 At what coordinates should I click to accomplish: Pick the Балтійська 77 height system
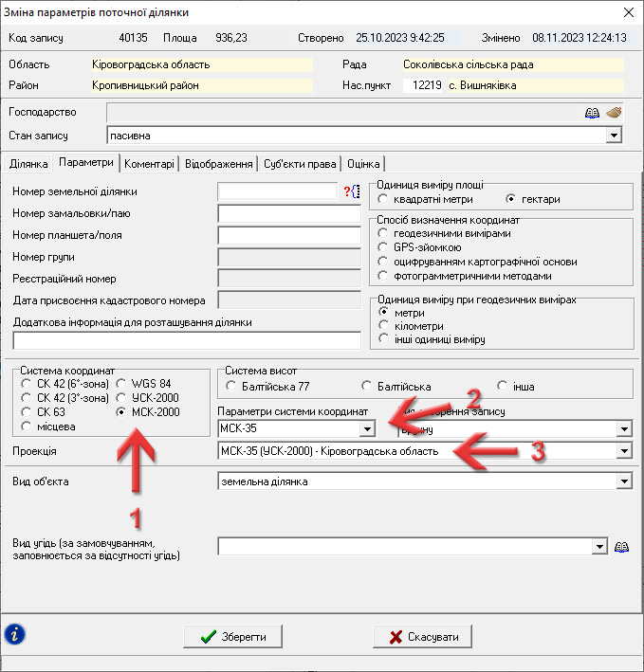coord(231,386)
